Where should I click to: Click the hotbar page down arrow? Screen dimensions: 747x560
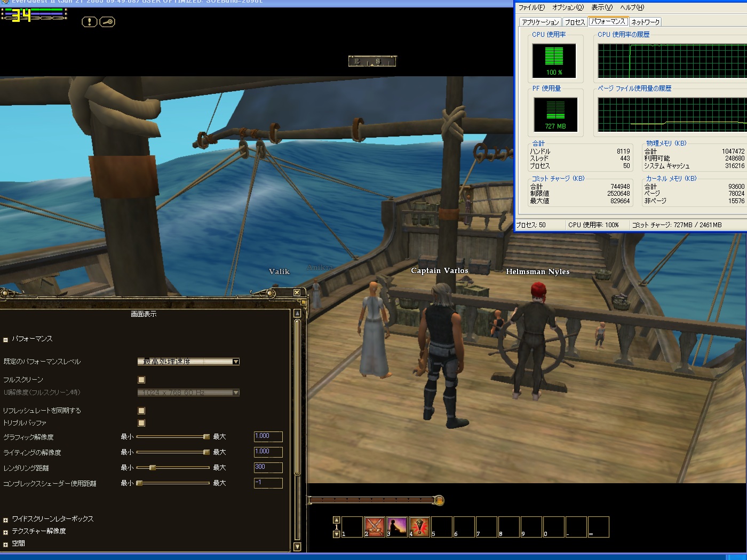[x=336, y=534]
